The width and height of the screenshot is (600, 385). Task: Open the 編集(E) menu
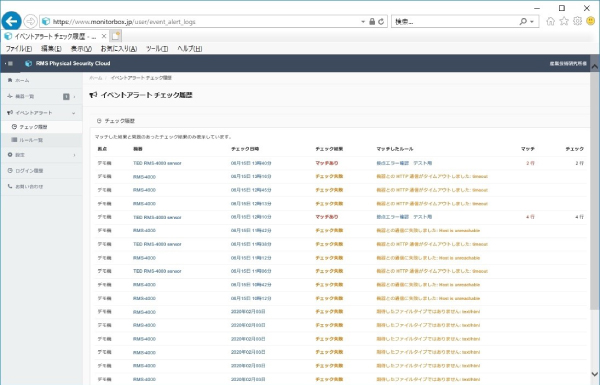pos(51,49)
